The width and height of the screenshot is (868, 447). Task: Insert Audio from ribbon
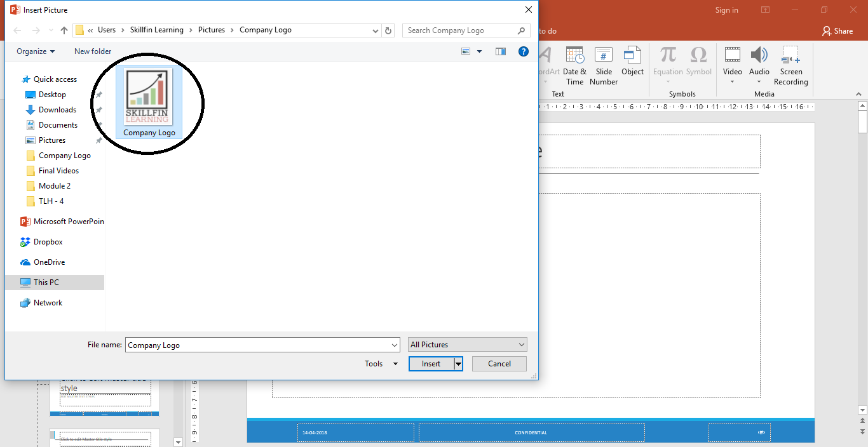pos(759,65)
